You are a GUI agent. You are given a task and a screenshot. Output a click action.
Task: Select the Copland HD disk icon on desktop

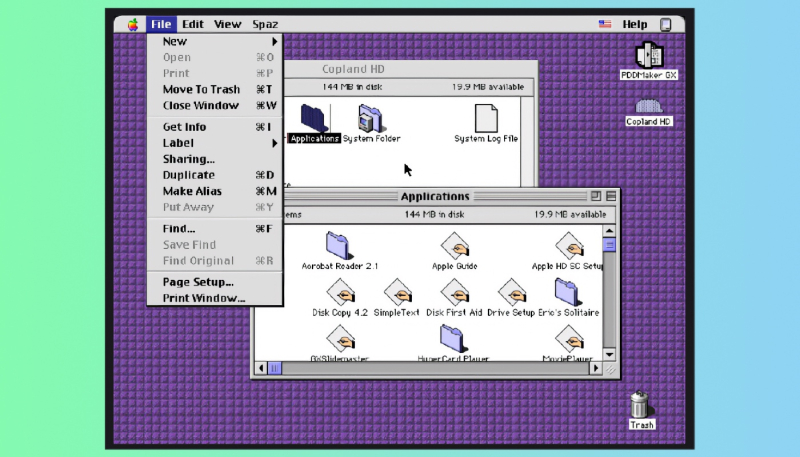click(x=648, y=106)
